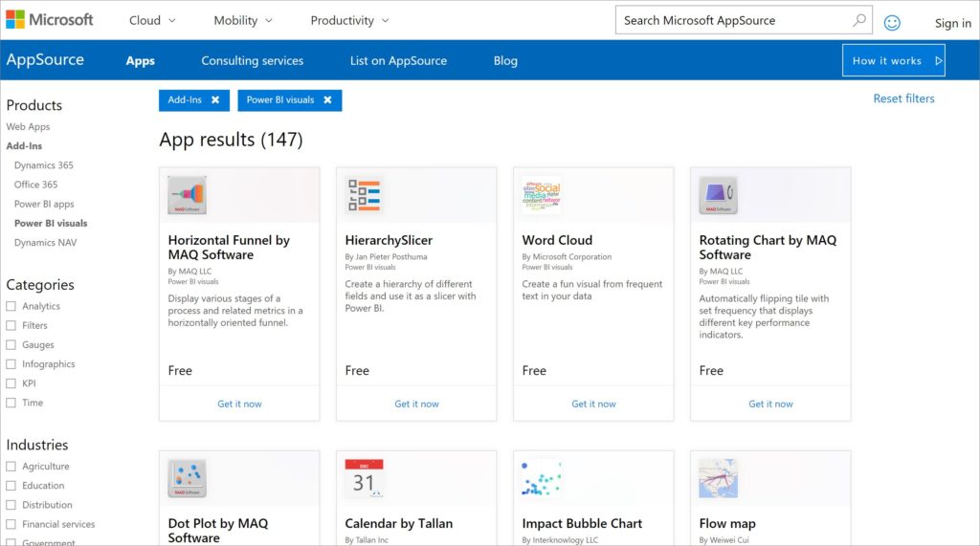Open List on AppSource

(398, 60)
